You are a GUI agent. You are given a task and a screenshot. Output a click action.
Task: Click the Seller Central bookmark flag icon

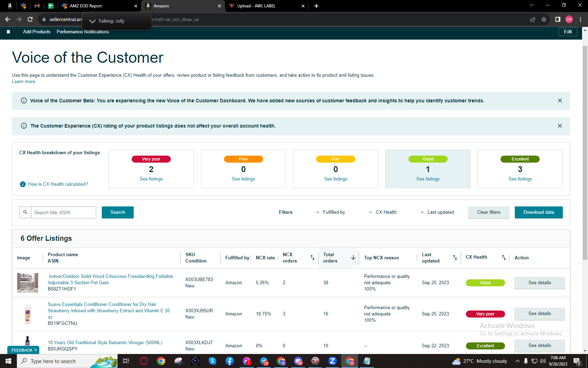[8, 32]
